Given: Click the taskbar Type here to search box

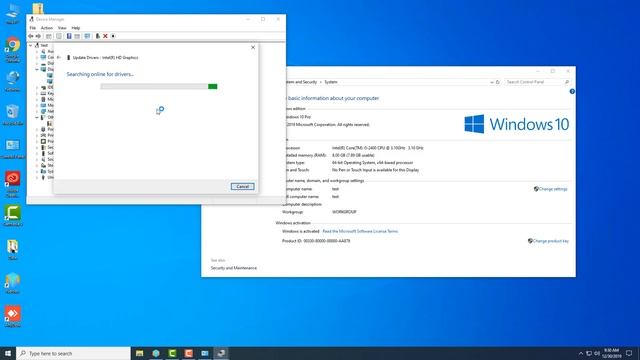Looking at the screenshot, I should [x=73, y=353].
